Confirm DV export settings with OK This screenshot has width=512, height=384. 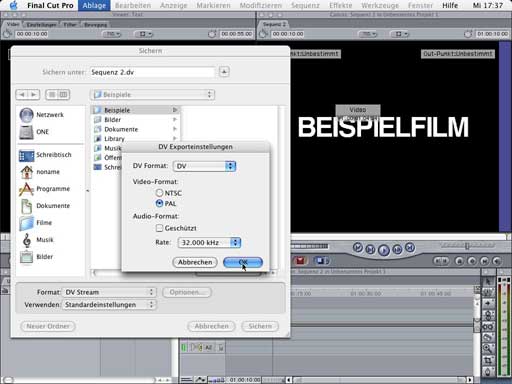(243, 262)
